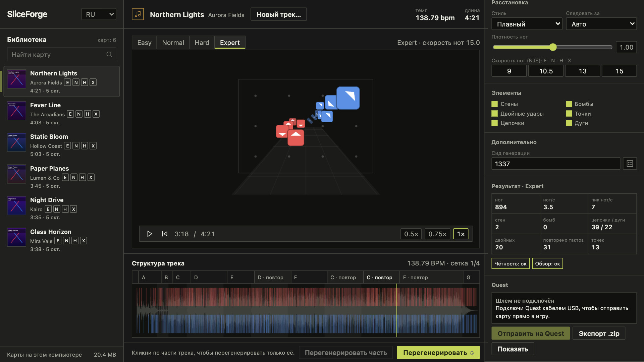Toggle the Стены checkbox
The height and width of the screenshot is (362, 644).
494,104
